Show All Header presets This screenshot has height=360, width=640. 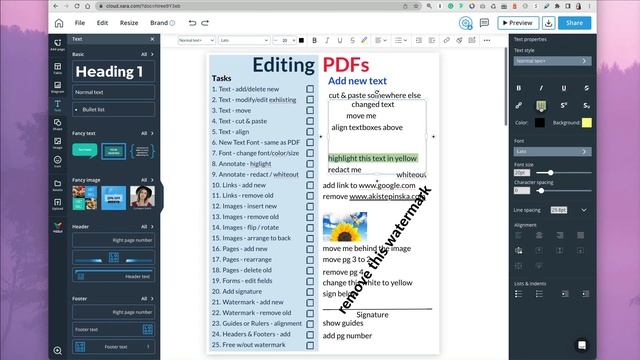point(147,227)
